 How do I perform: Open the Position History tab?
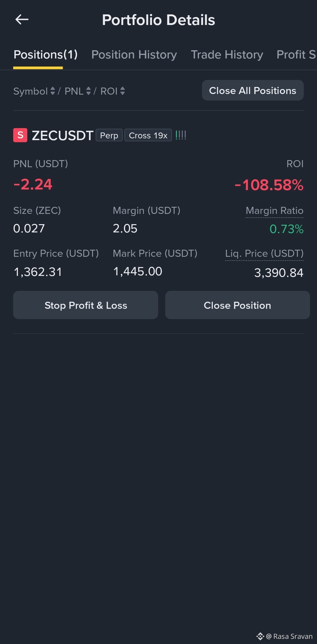coord(134,55)
